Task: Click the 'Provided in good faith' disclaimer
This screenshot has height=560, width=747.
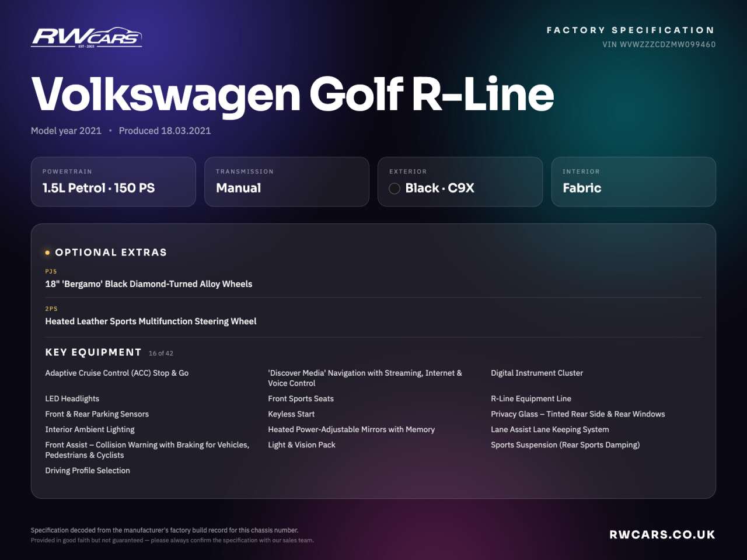Action: click(x=172, y=540)
